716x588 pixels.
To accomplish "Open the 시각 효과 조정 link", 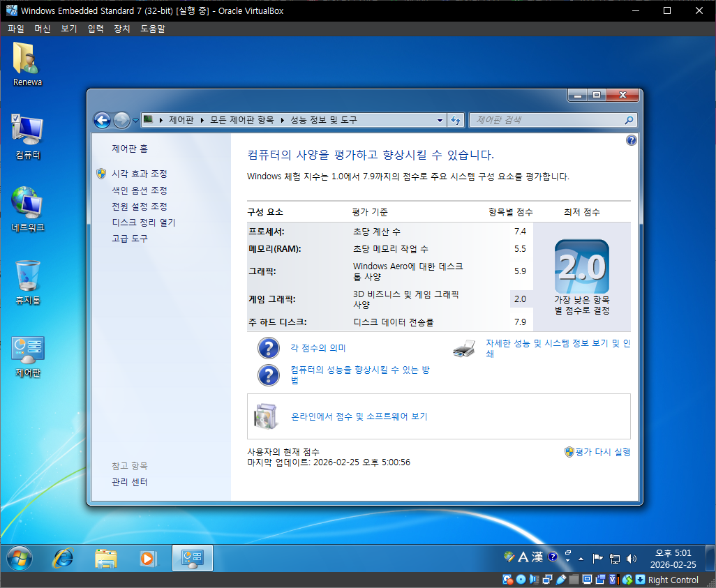I will click(140, 174).
